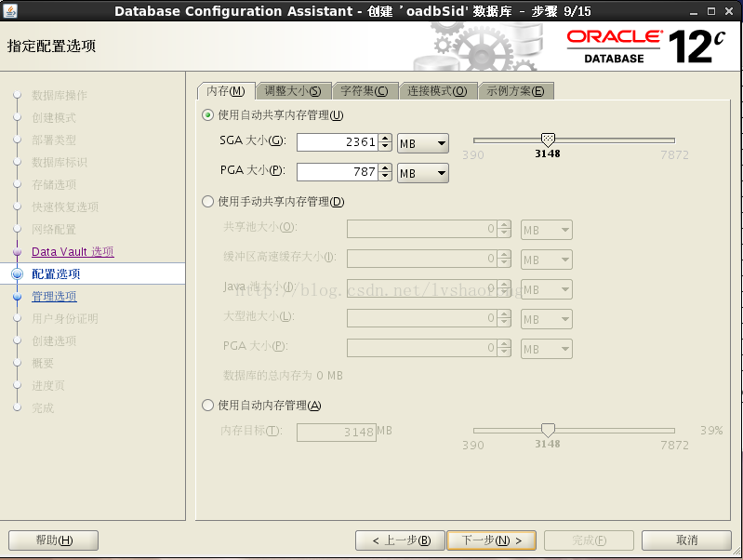Click the SGA memory slider handle

548,140
